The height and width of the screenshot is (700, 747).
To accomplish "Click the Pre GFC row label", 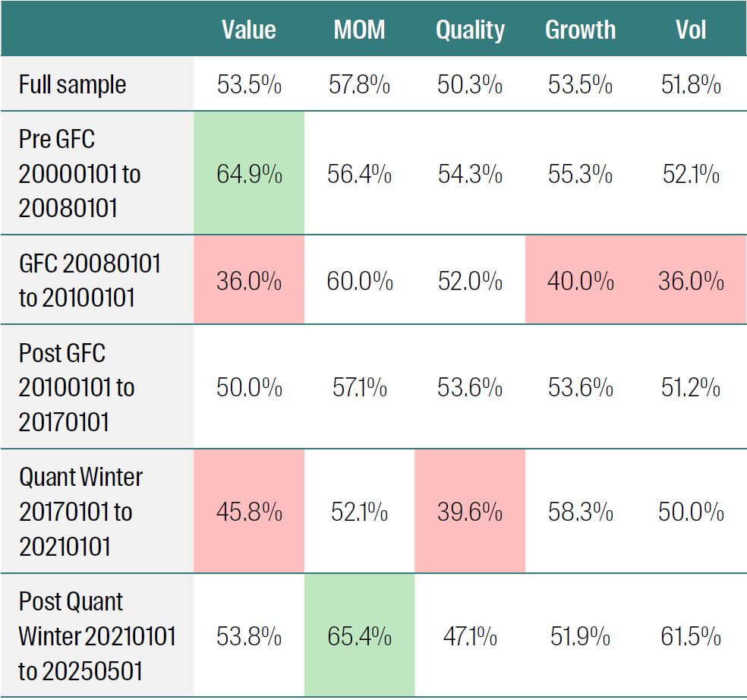I will pyautogui.click(x=80, y=174).
